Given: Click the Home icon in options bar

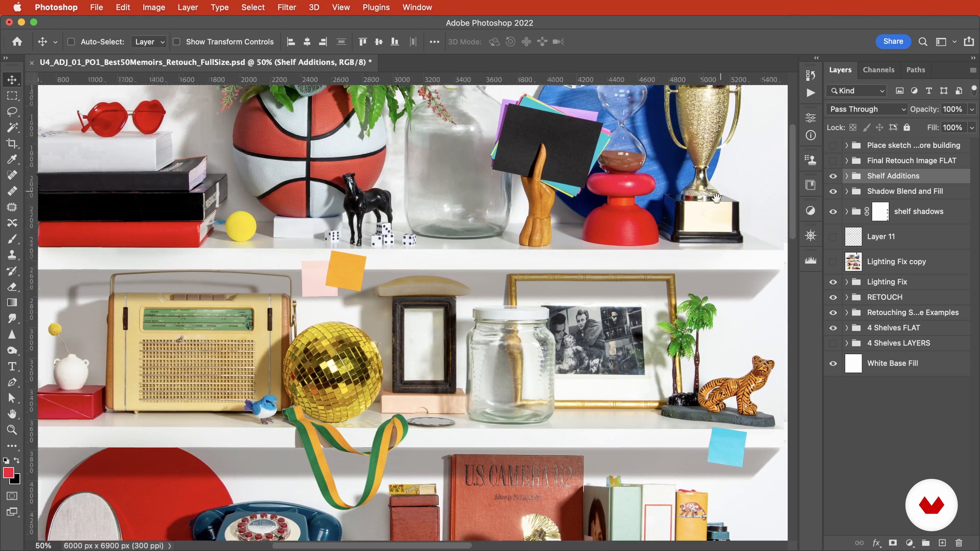Looking at the screenshot, I should [x=17, y=41].
